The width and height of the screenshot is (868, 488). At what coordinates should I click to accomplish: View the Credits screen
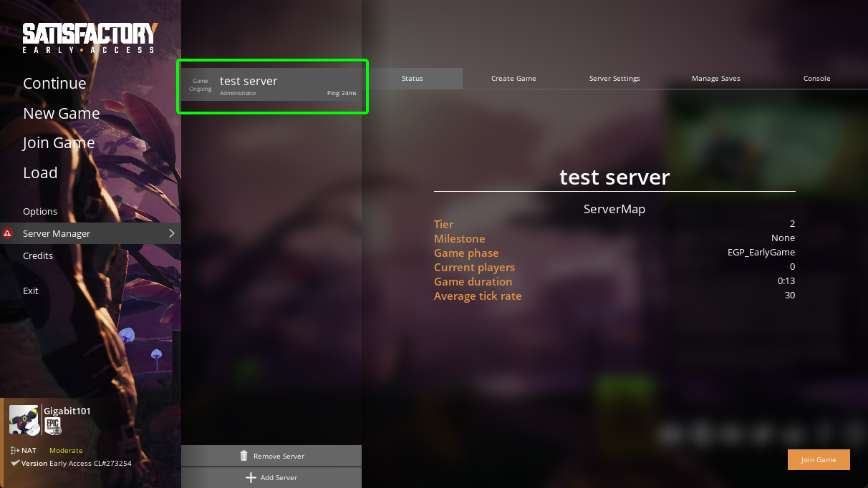[38, 255]
